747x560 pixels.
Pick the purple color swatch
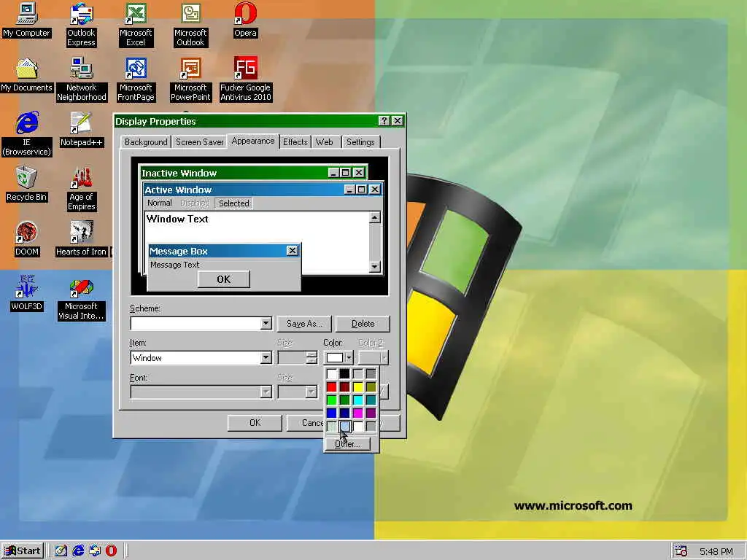(x=371, y=413)
